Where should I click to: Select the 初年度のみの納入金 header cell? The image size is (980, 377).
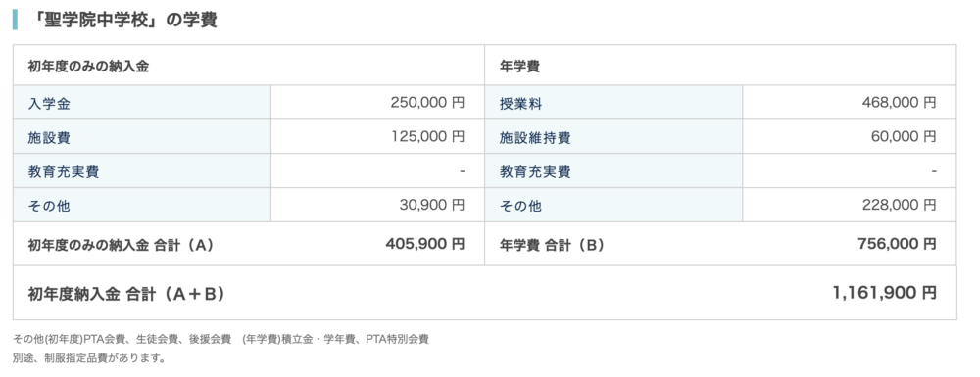coord(249,66)
